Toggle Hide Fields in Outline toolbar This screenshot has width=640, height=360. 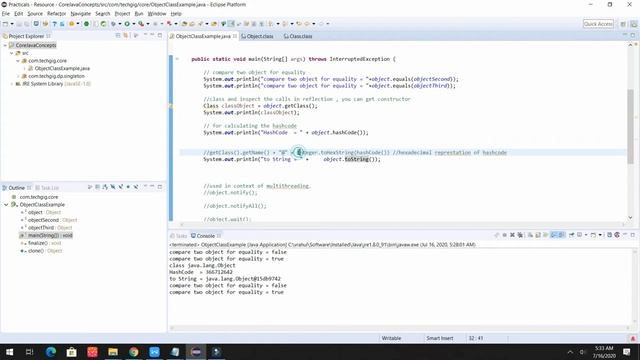coord(113,187)
